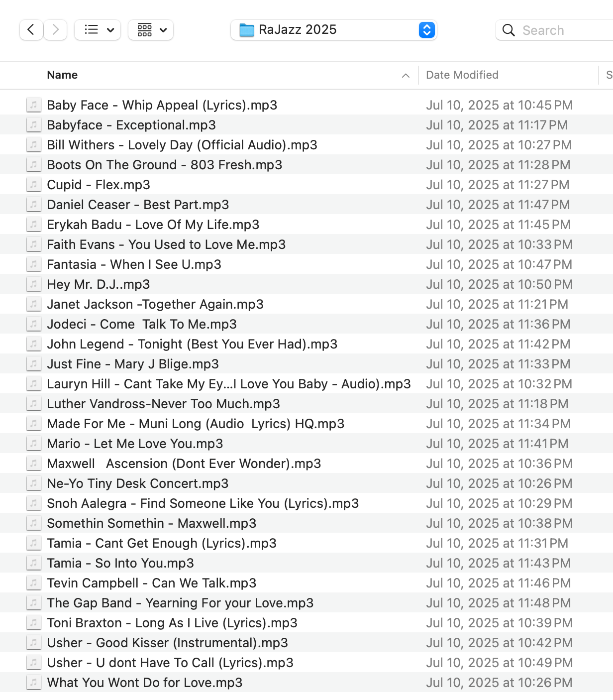Click the magnifying glass search icon
The width and height of the screenshot is (613, 700).
pos(509,30)
